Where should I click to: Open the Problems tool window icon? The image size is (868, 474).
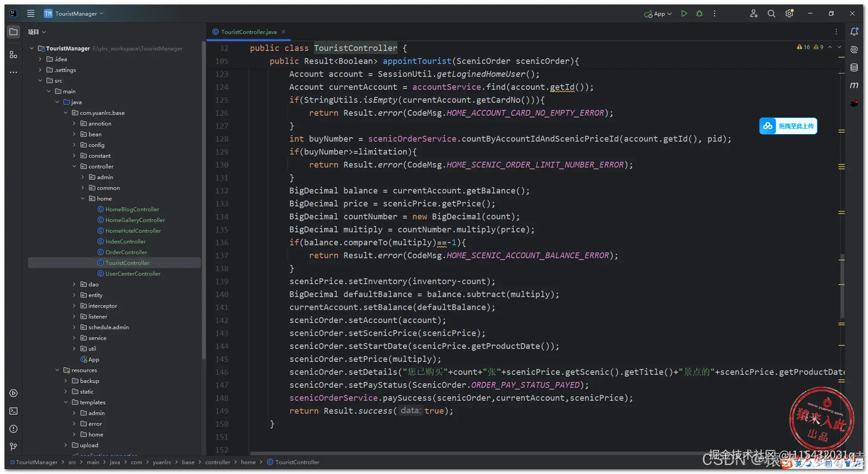[x=13, y=429]
